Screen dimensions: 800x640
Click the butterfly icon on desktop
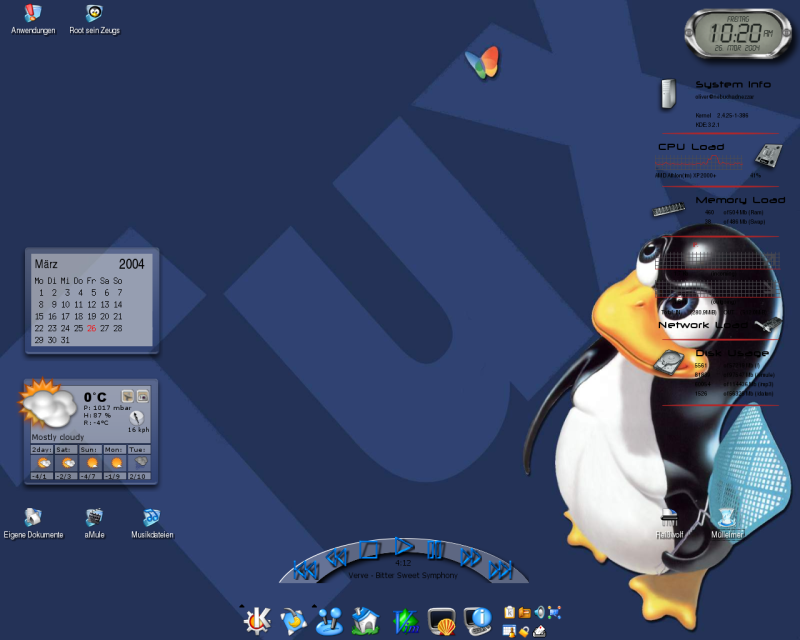[482, 62]
